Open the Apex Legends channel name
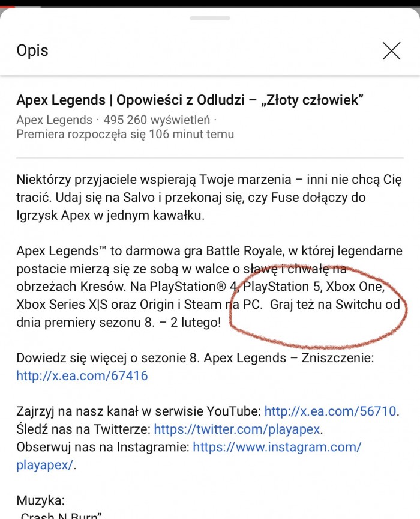 tap(54, 120)
